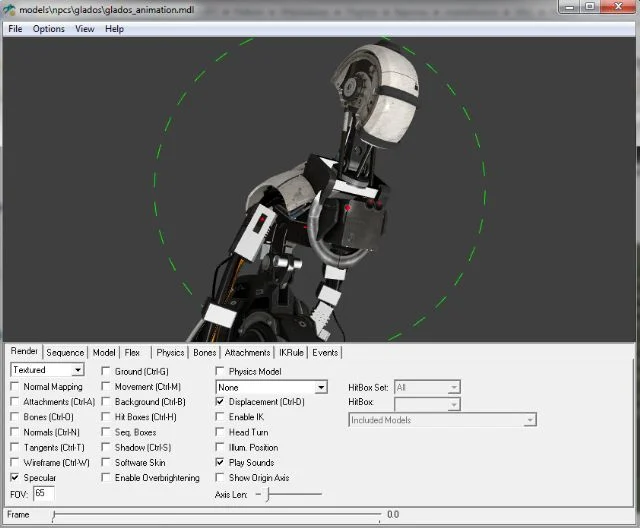Image resolution: width=640 pixels, height=528 pixels.
Task: Enable Ground (Ctrl-G) checkbox
Action: (106, 371)
